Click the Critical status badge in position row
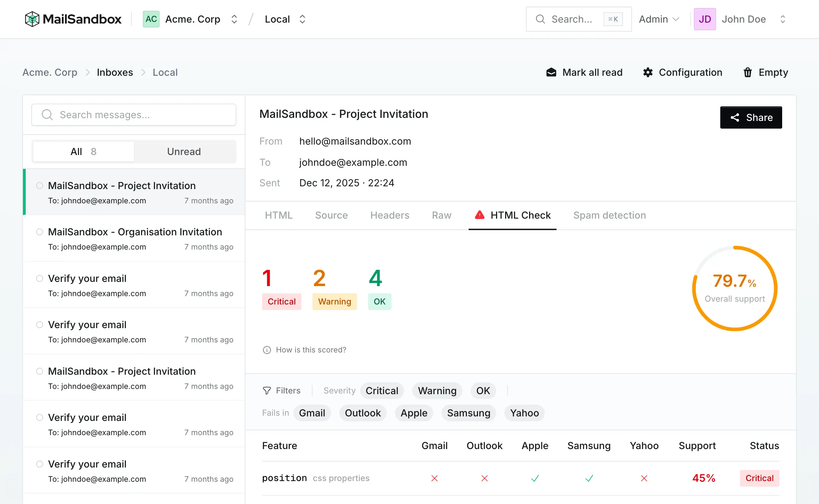The width and height of the screenshot is (819, 504). [x=760, y=478]
